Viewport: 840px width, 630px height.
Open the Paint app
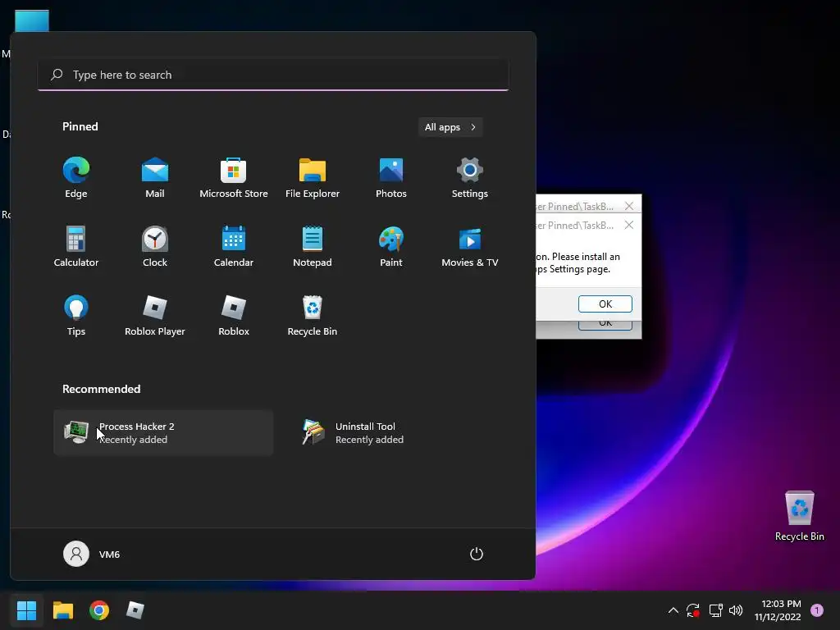(x=391, y=246)
